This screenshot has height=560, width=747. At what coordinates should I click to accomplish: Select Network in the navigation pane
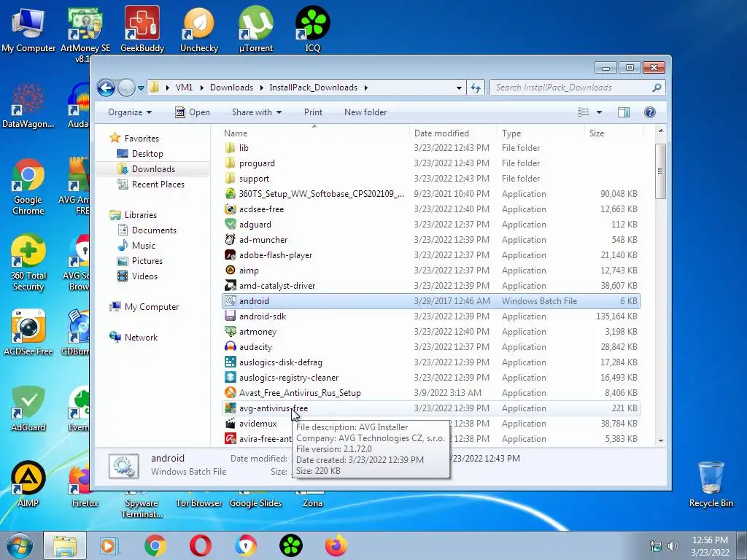click(141, 338)
